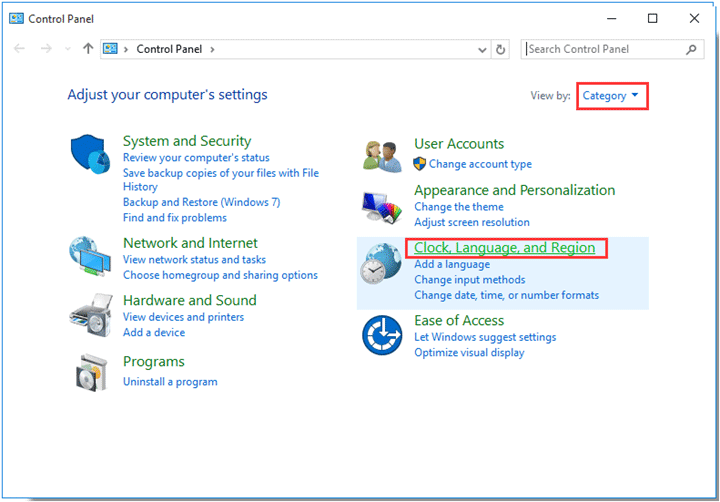Open the Ease of Access icon
The height and width of the screenshot is (502, 720).
(x=382, y=333)
